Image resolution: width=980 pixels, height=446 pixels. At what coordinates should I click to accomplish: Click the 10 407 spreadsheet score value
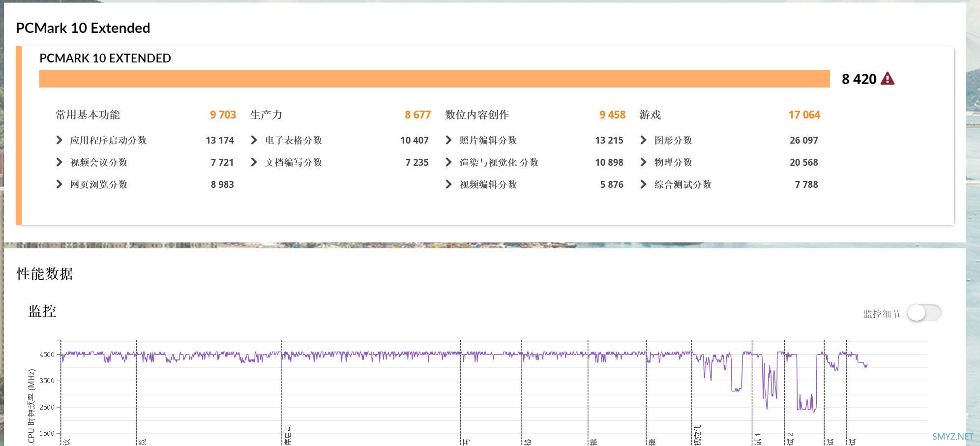pos(415,140)
